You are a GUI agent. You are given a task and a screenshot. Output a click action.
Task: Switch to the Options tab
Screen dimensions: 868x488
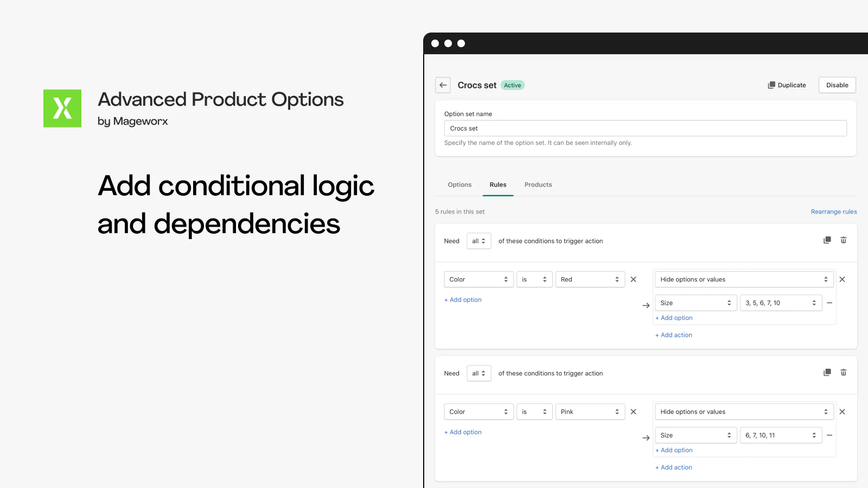[459, 185]
